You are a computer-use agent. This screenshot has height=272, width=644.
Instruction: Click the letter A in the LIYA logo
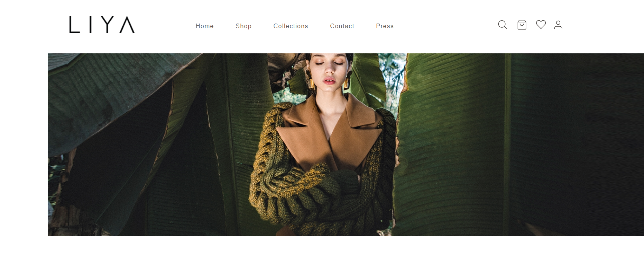click(x=127, y=25)
